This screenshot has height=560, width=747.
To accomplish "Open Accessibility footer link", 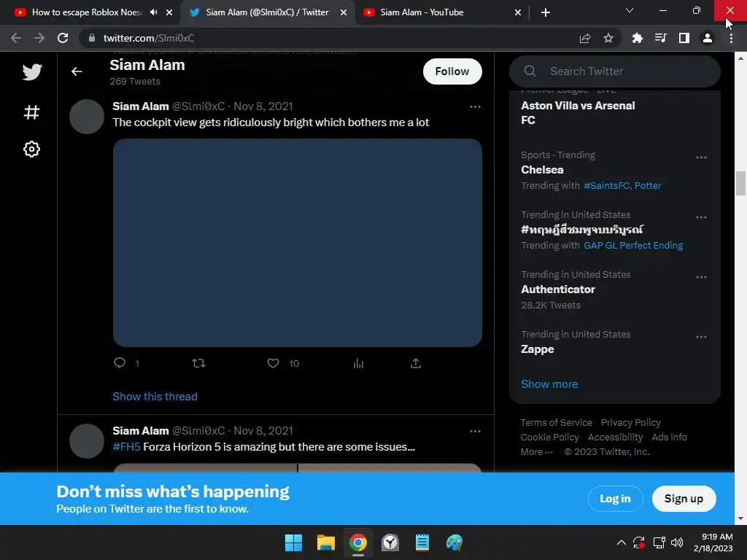I will point(615,437).
